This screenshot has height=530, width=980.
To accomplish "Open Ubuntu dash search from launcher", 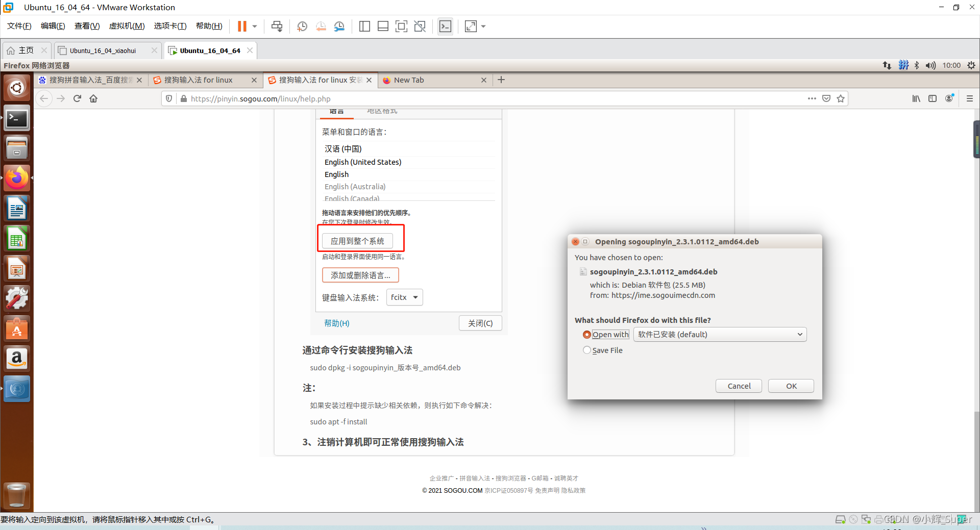I will [x=17, y=88].
